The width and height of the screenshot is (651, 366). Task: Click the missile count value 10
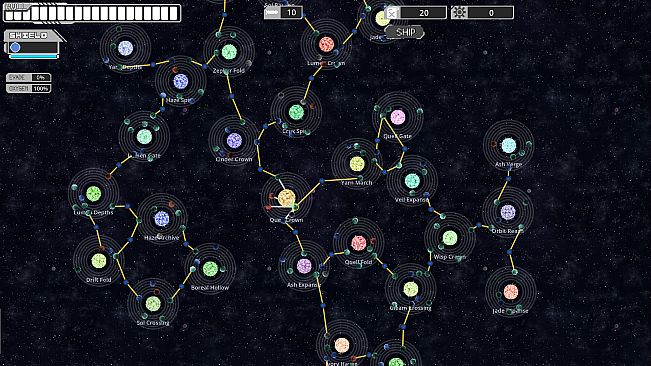coord(292,12)
